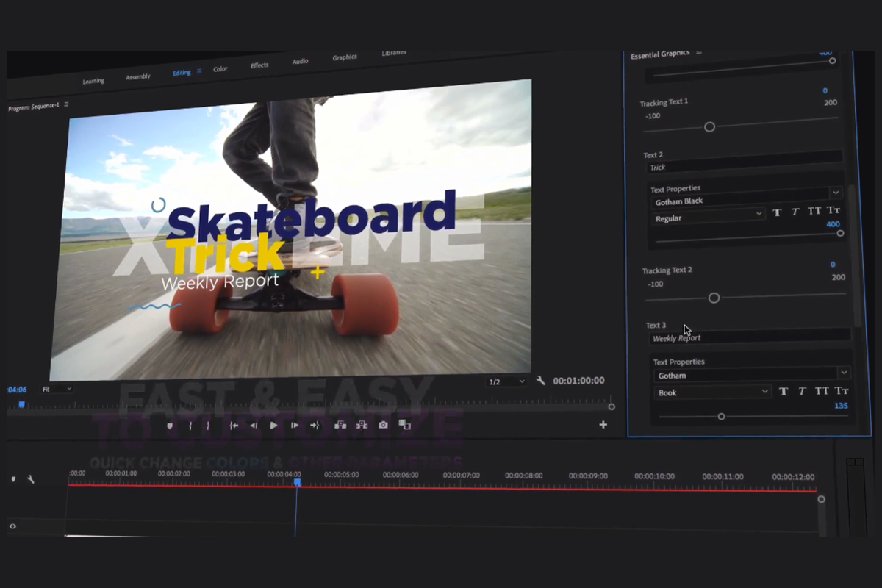Click the 00:00:08:00 mark on timeline ruler
Image resolution: width=882 pixels, height=588 pixels.
(x=524, y=476)
